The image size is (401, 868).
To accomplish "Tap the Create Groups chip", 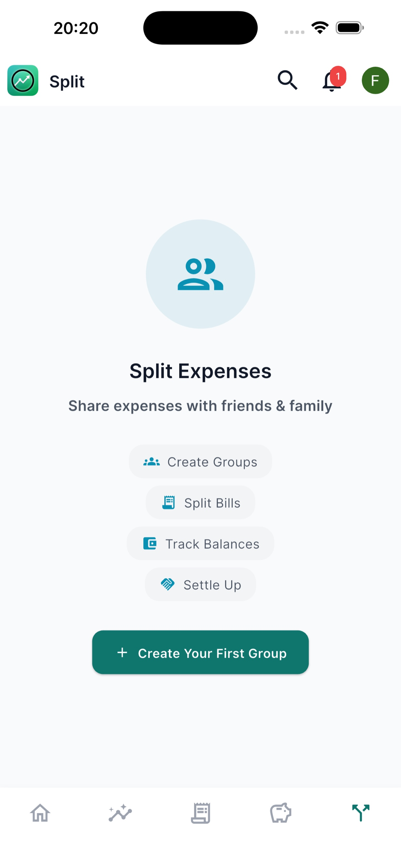I will pyautogui.click(x=200, y=462).
